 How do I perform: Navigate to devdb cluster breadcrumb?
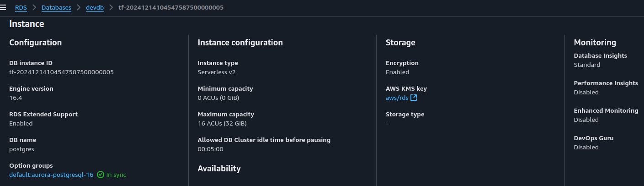coord(95,8)
